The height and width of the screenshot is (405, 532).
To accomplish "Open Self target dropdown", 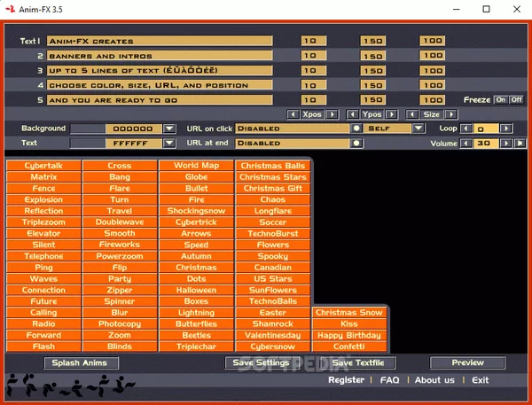I will [x=419, y=129].
